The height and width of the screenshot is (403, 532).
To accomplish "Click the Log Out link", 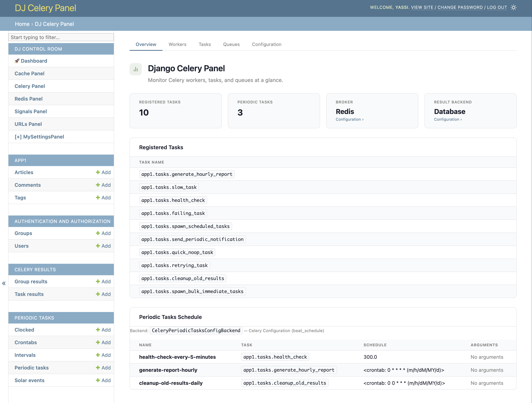I will pyautogui.click(x=497, y=7).
